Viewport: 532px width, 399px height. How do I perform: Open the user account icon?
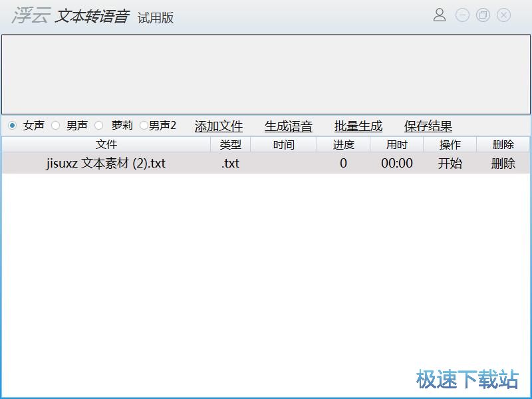[440, 15]
